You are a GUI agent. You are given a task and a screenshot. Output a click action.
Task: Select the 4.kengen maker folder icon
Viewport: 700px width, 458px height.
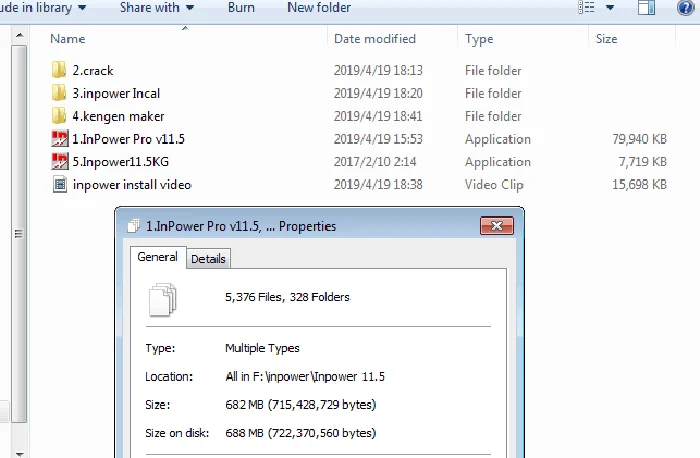click(59, 116)
